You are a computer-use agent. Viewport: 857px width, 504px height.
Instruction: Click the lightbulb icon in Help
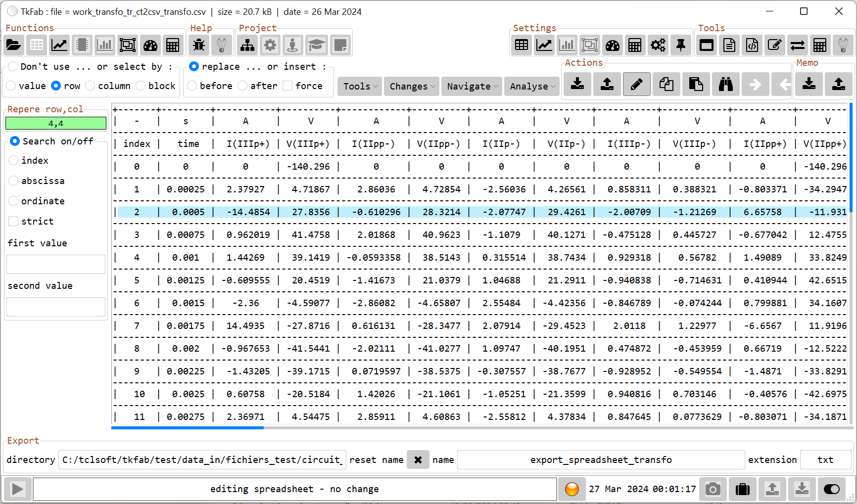point(222,46)
